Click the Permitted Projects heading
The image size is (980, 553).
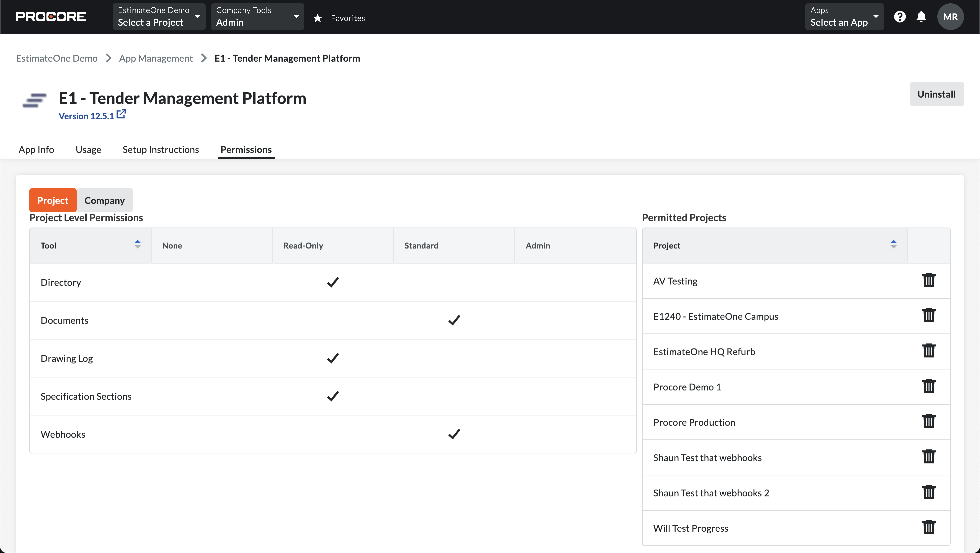point(684,218)
